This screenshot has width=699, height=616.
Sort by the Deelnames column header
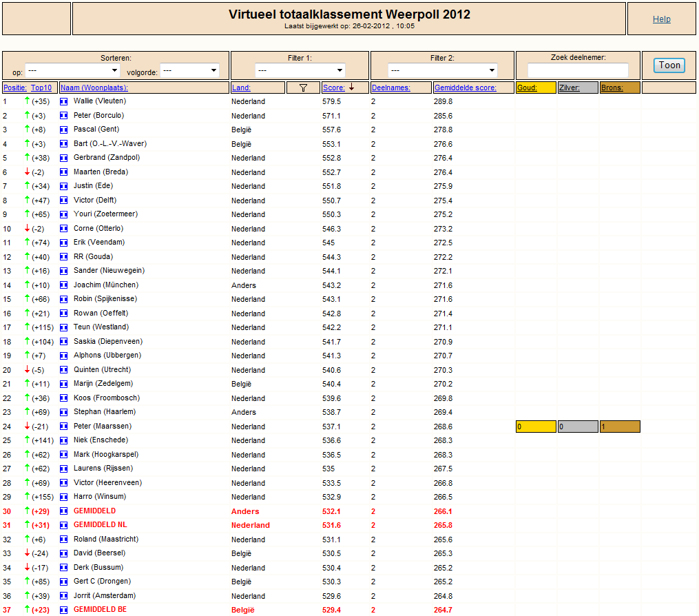tap(391, 88)
